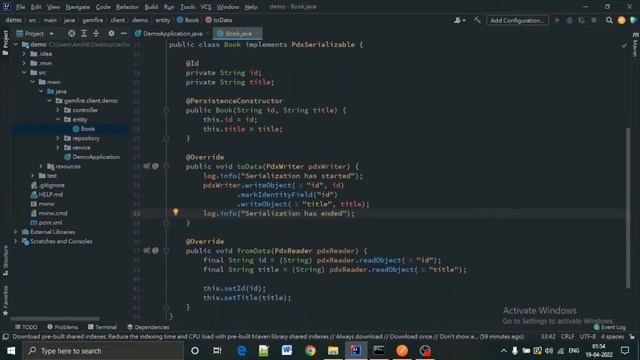Select the Book.java editor tab

(238, 33)
